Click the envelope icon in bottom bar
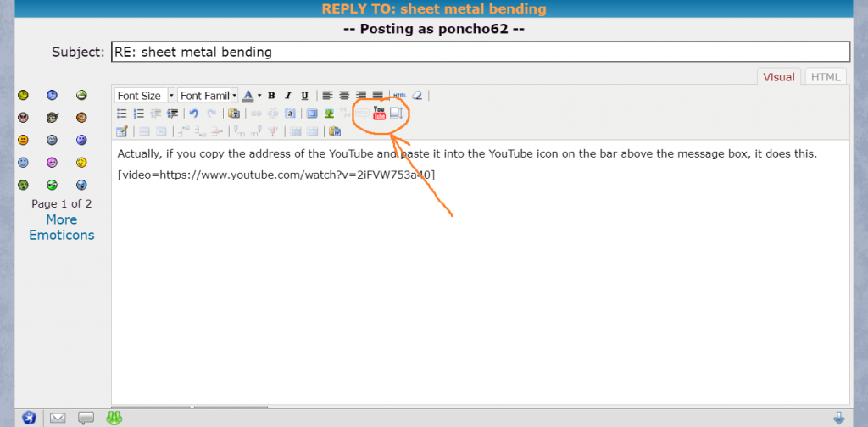This screenshot has width=868, height=427. point(58,419)
